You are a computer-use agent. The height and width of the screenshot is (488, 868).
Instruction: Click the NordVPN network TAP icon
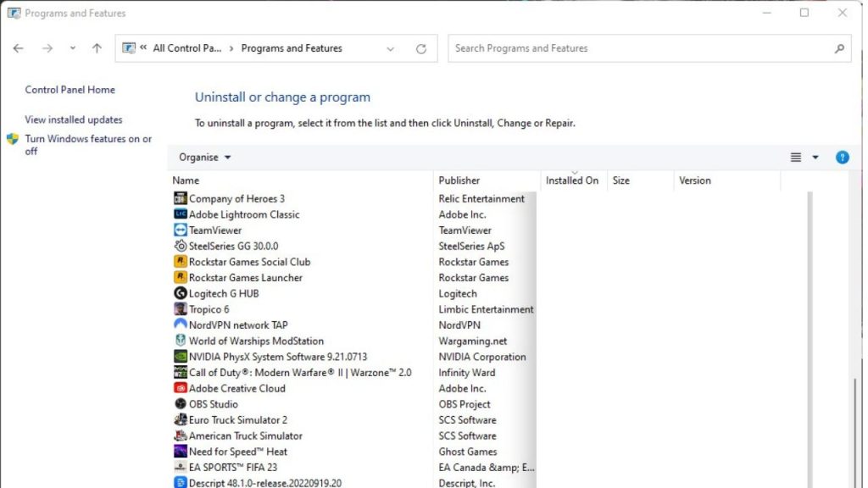click(180, 324)
